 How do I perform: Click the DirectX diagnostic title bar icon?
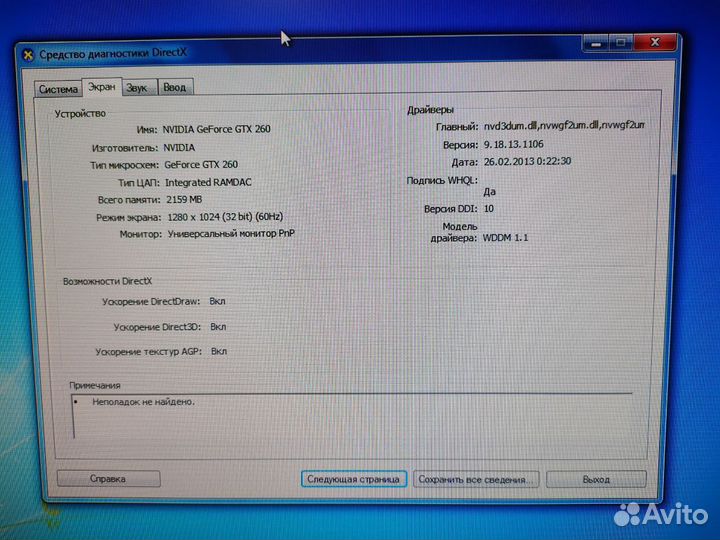[x=28, y=55]
